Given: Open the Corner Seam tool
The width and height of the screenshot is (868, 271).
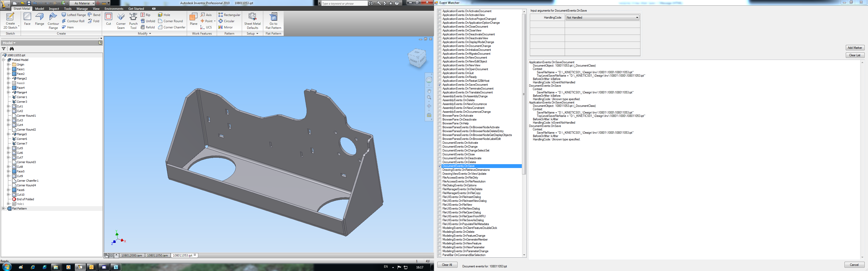Looking at the screenshot, I should tap(121, 21).
